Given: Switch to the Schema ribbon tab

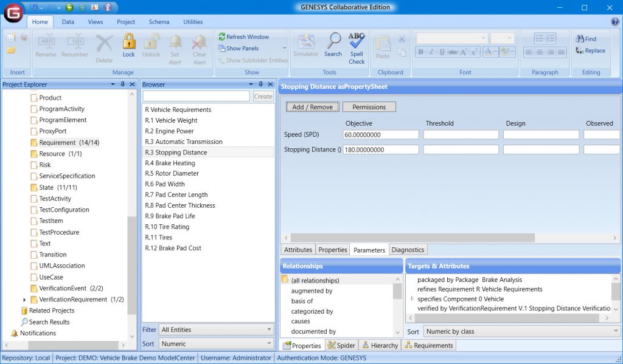Looking at the screenshot, I should [x=159, y=22].
